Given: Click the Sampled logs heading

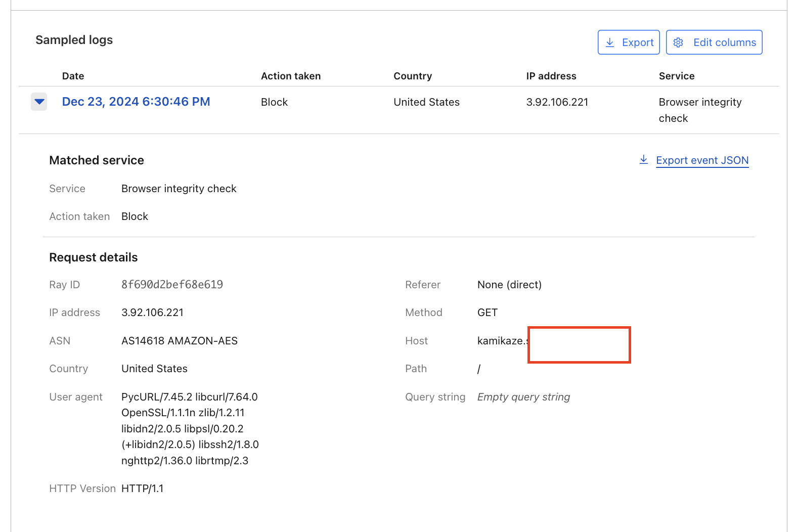Looking at the screenshot, I should point(74,40).
